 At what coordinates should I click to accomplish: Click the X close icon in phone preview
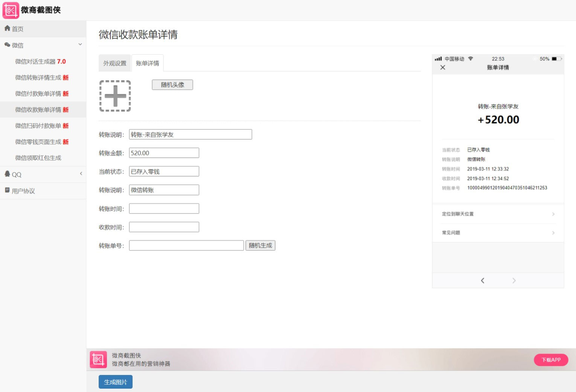pyautogui.click(x=443, y=67)
